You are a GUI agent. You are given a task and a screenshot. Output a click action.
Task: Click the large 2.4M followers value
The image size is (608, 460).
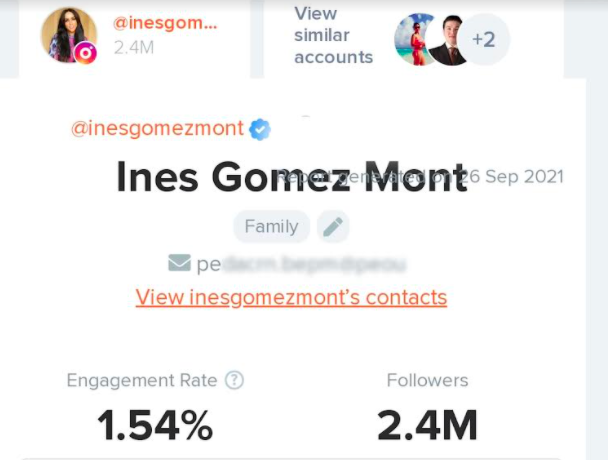(427, 425)
